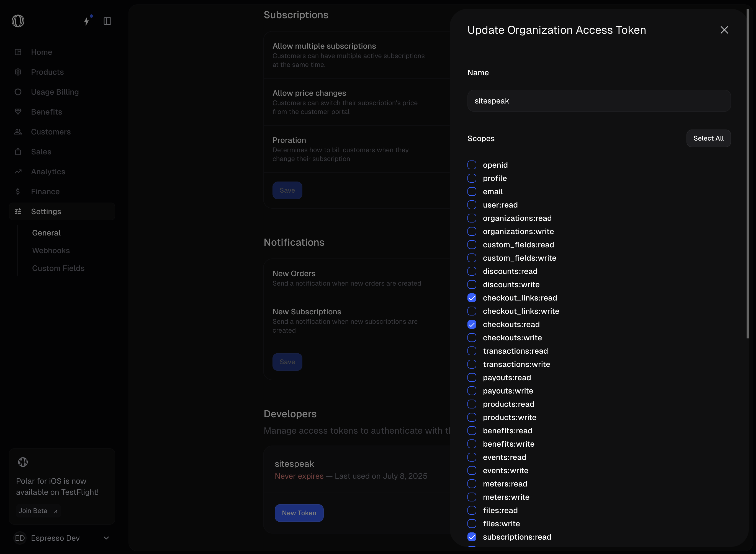Click the token Name input field
Screen dimensions: 756x554
pos(599,101)
